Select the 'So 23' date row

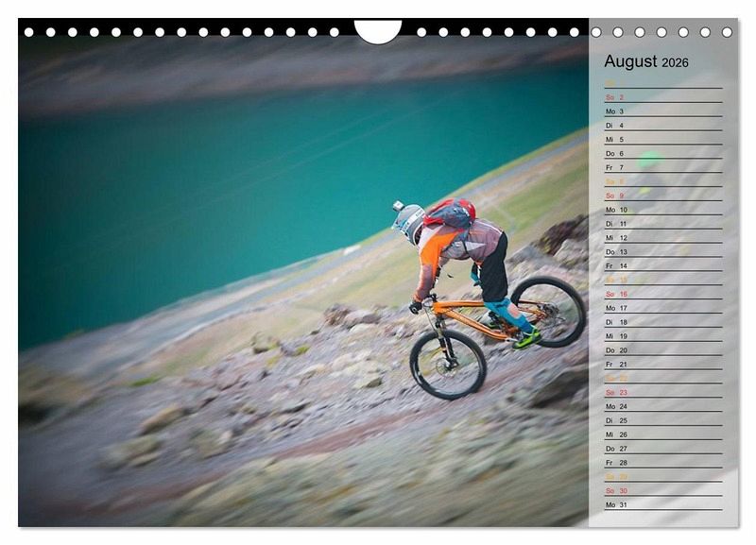pos(663,392)
